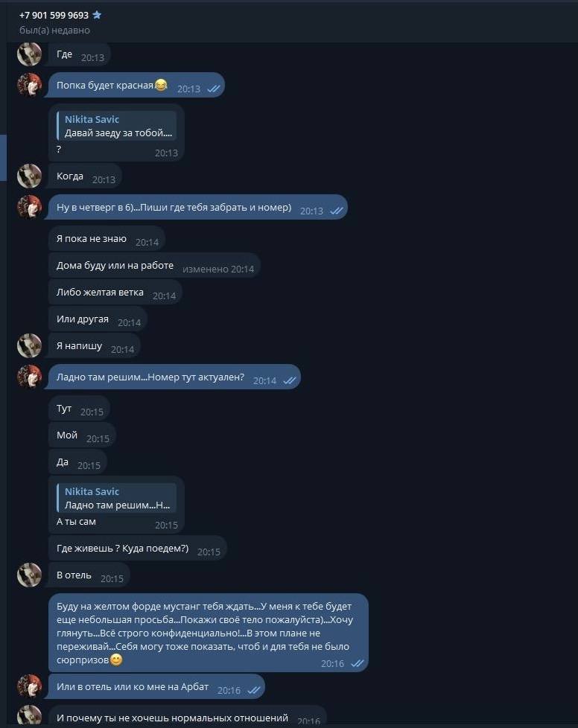Click red-haired avatar next to "Ну в четверг" message
Screen dimensions: 578x728
[30, 207]
